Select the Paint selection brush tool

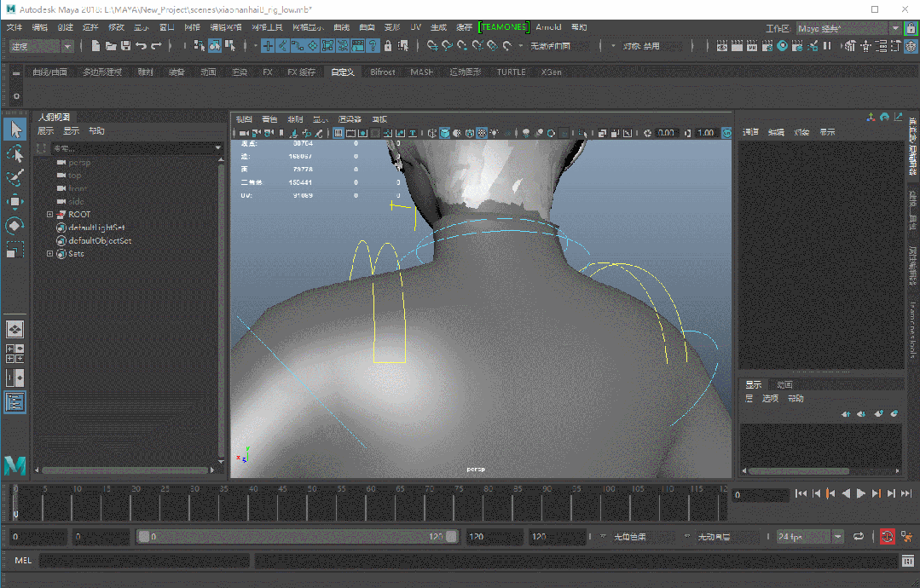[x=15, y=177]
